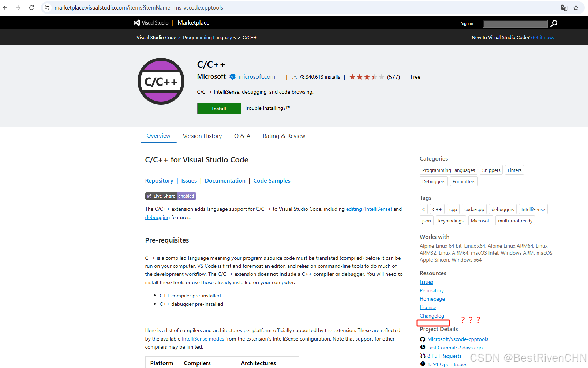Screen dimensions: 588x368
Task: Open Issues link under Resources
Action: point(426,282)
